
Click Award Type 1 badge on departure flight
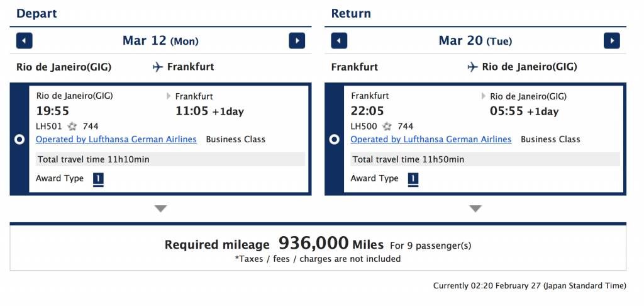click(x=98, y=179)
